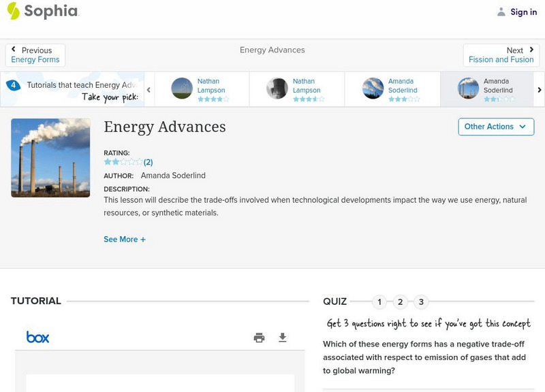The image size is (545, 392).
Task: Click the Sign in link
Action: coord(523,12)
